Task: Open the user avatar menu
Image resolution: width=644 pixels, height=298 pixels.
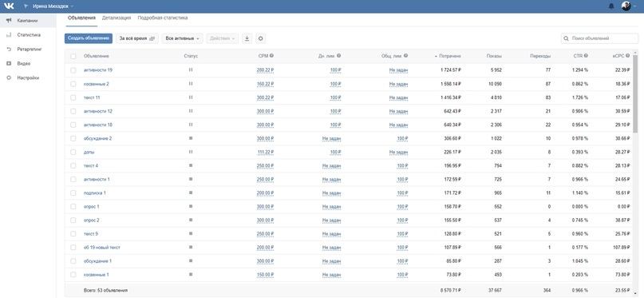Action: tap(628, 6)
